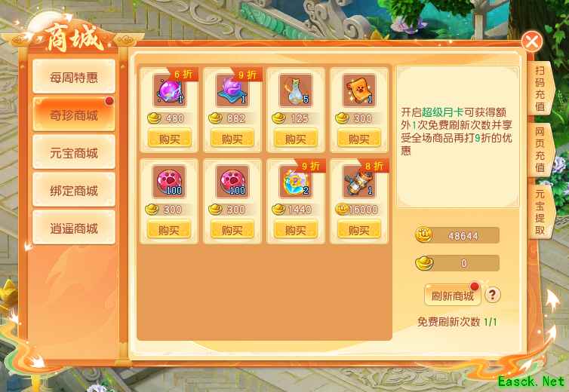Image resolution: width=569 pixels, height=392 pixels.
Task: Open the 逍遥商城 tab
Action: tap(74, 228)
